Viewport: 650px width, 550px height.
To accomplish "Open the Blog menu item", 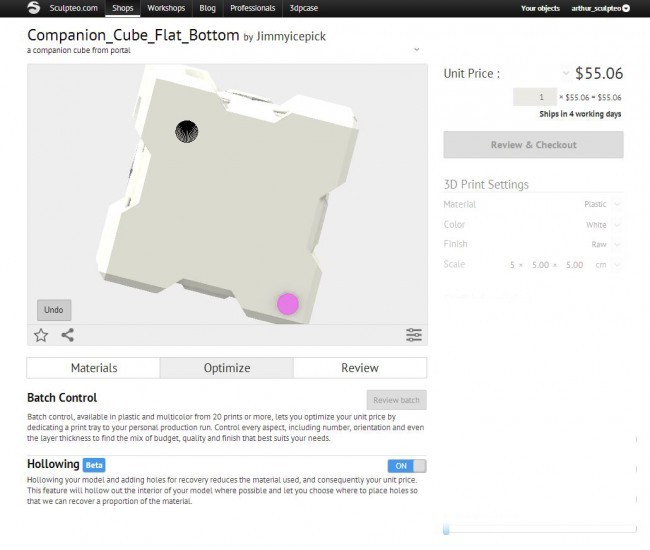I will [x=207, y=8].
